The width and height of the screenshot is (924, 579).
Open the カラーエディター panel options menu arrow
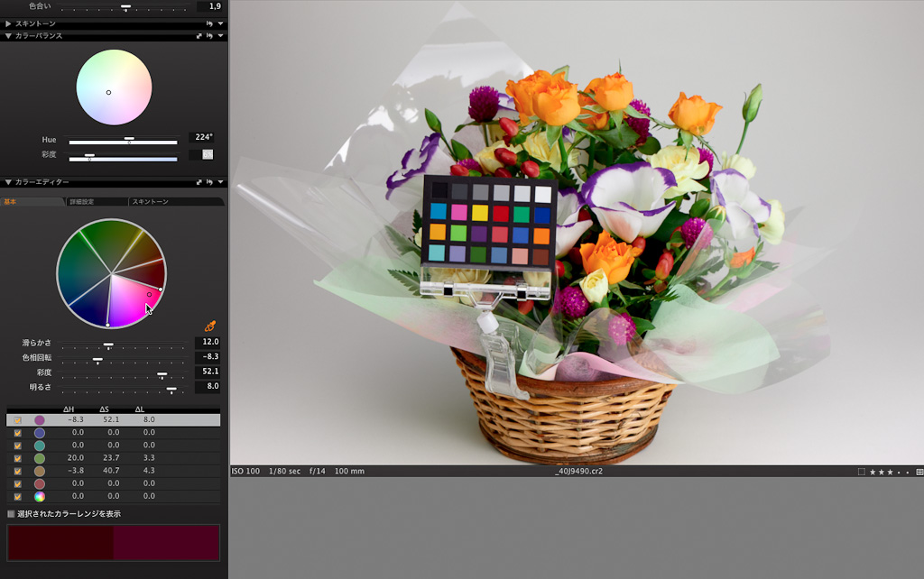click(221, 182)
